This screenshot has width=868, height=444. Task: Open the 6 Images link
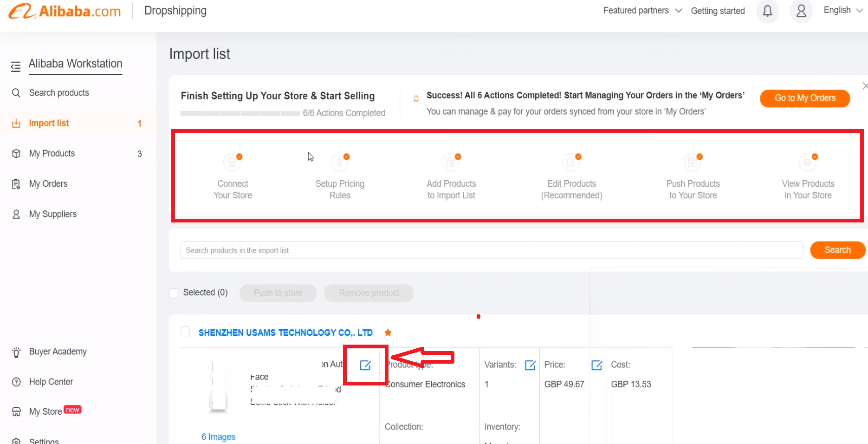click(218, 437)
